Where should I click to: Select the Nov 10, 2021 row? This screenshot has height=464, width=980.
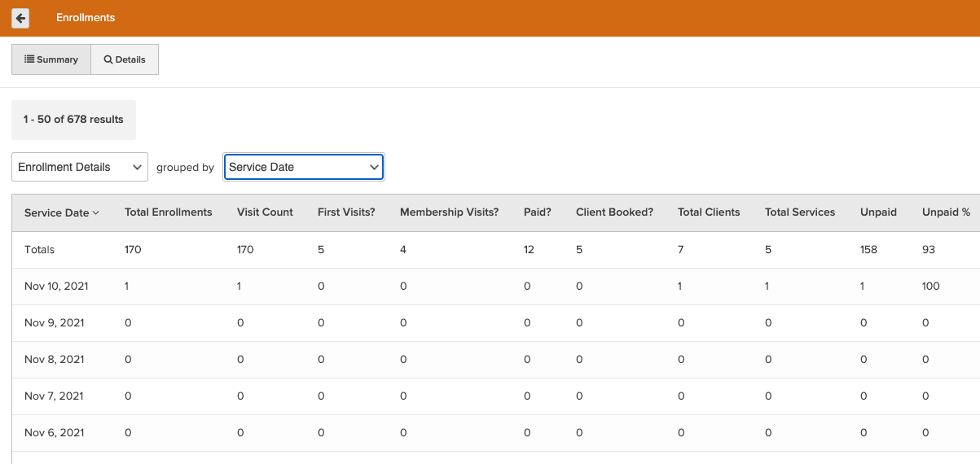(x=56, y=287)
